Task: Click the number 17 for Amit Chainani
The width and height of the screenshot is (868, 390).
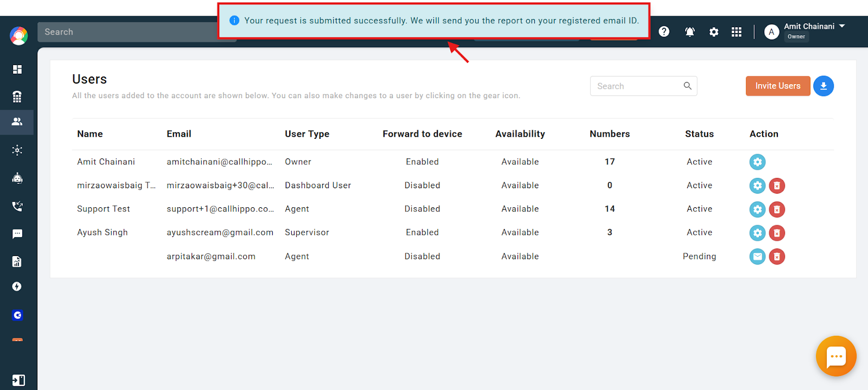Action: point(610,162)
